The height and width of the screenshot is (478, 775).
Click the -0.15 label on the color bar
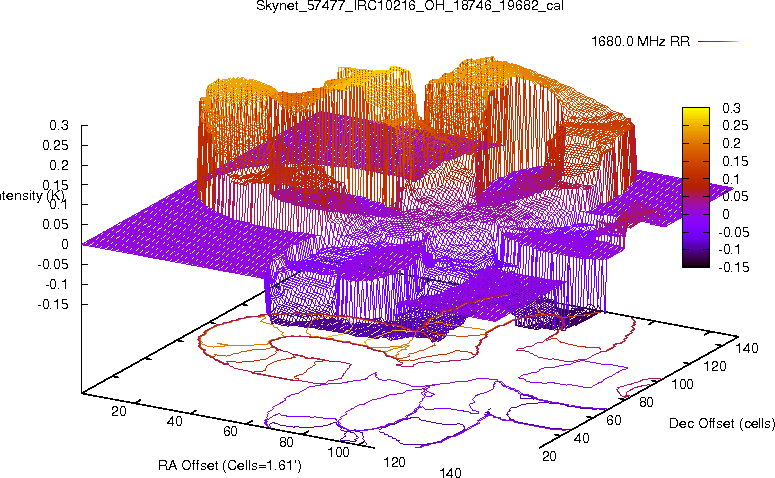click(x=733, y=267)
